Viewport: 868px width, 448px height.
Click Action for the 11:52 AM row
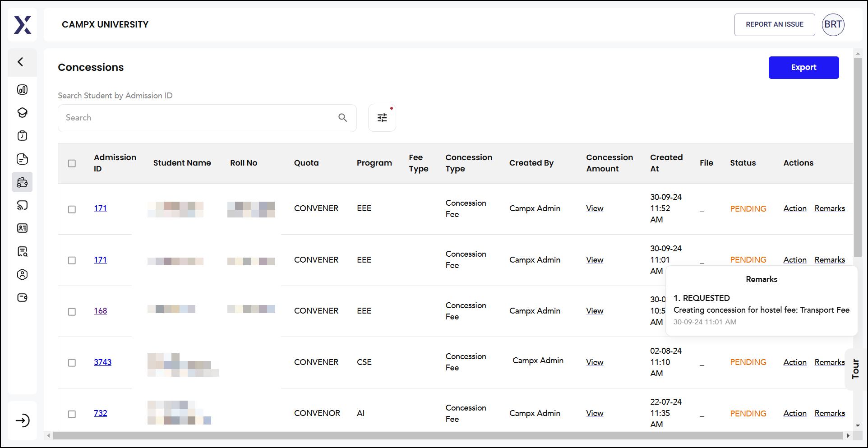tap(794, 208)
